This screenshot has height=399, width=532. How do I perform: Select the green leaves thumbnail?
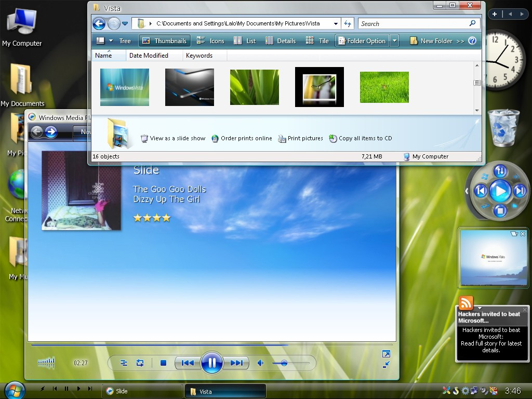click(x=255, y=87)
